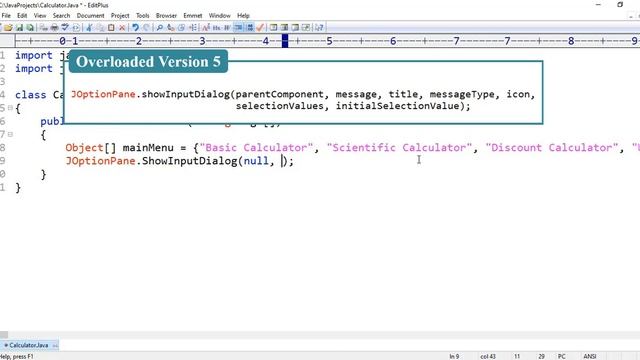Click the Replace icon next to Find
Image resolution: width=640 pixels, height=360 pixels.
(x=171, y=28)
